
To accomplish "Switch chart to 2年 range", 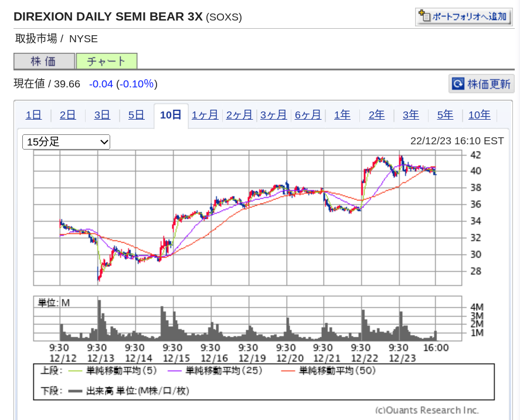I will pos(376,115).
